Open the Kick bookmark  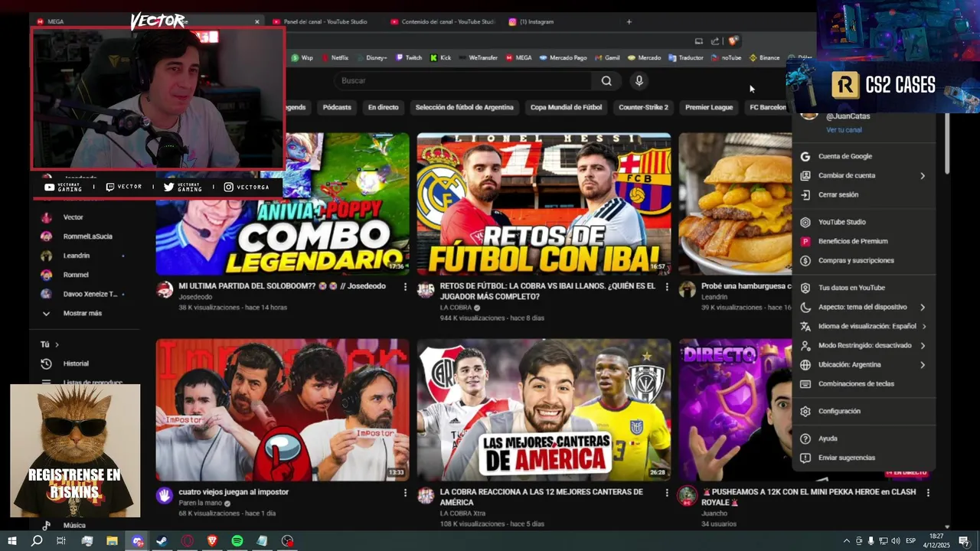[440, 57]
